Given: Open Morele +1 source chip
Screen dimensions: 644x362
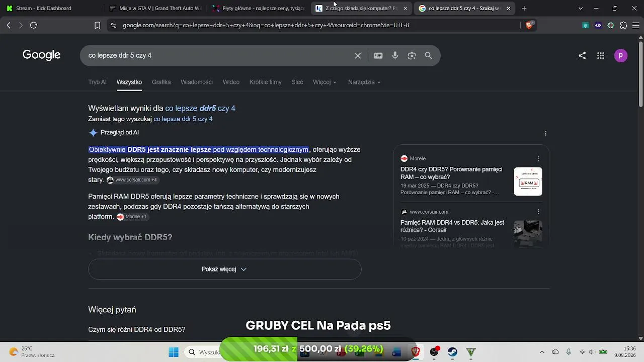Looking at the screenshot, I should point(132,217).
